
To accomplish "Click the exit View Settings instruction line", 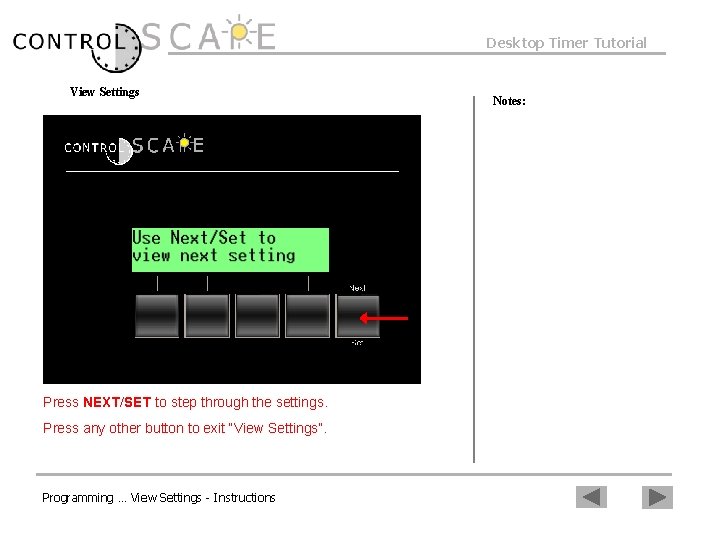I will pyautogui.click(x=185, y=428).
